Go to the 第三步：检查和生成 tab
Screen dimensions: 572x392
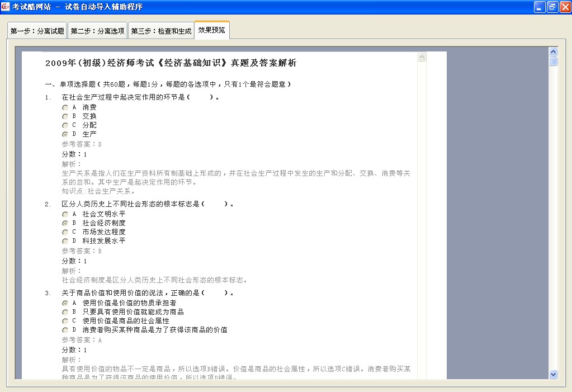tap(161, 31)
